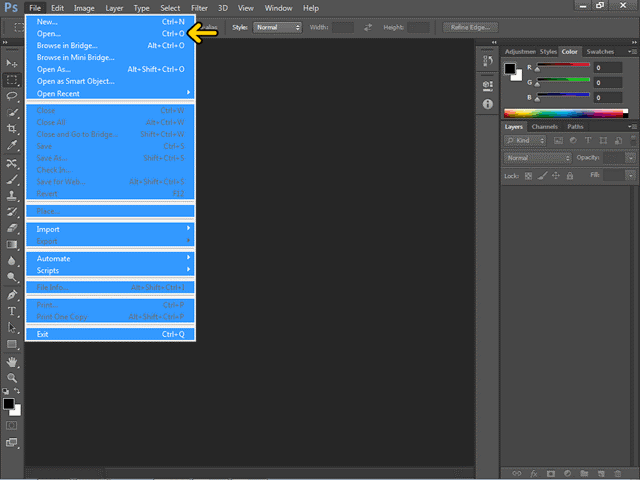Open the layer blend mode dropdown
The height and width of the screenshot is (480, 640).
coord(538,158)
